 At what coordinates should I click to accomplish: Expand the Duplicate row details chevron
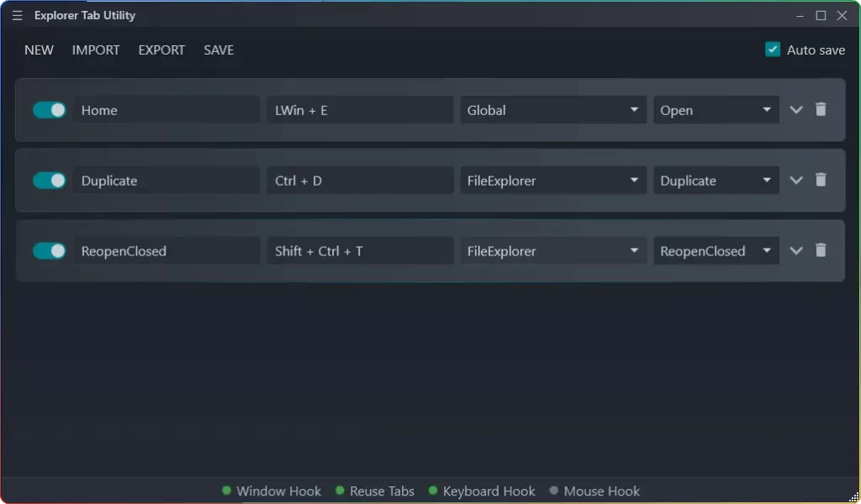point(796,181)
